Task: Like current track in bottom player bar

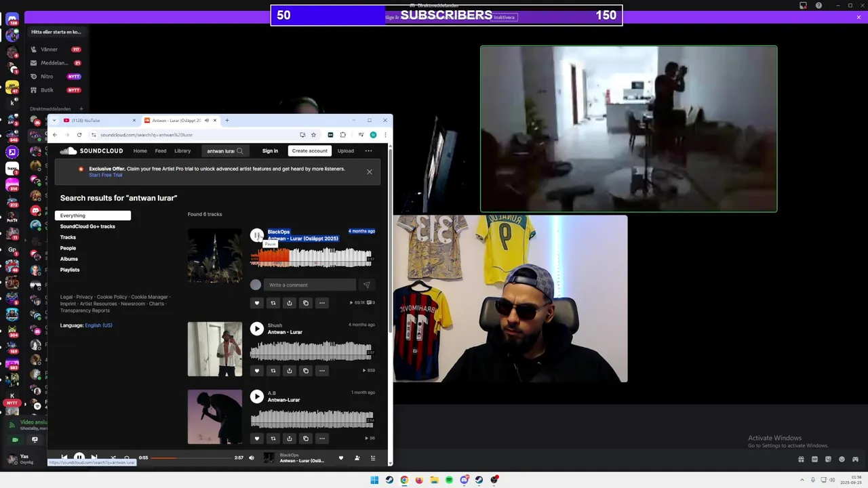Action: tap(341, 458)
